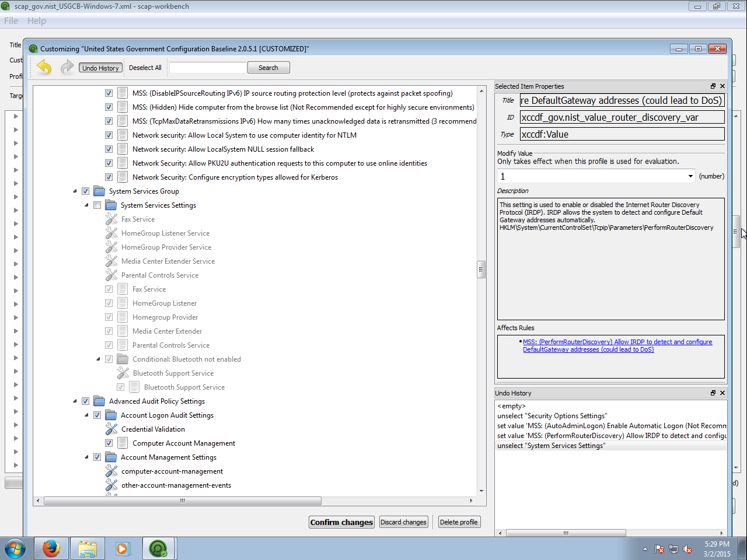The width and height of the screenshot is (747, 560).
Task: Click Fax Service wrench-and-screwdriver value icon
Action: 111,219
